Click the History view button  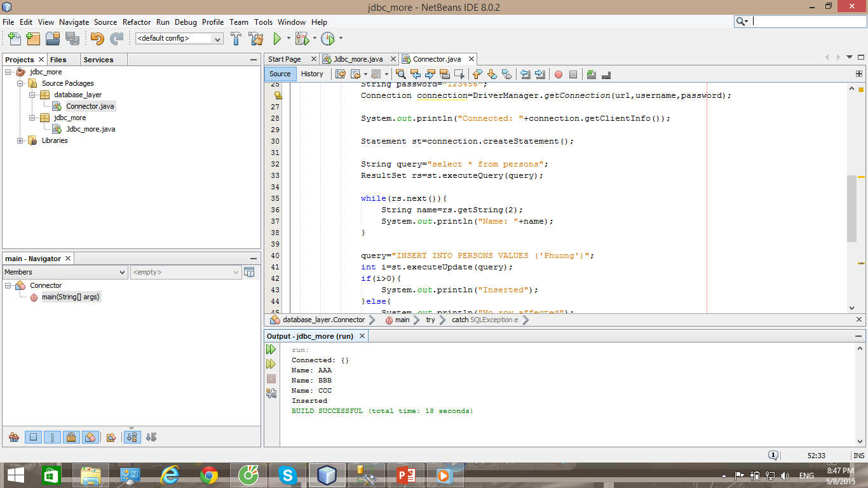(x=312, y=74)
